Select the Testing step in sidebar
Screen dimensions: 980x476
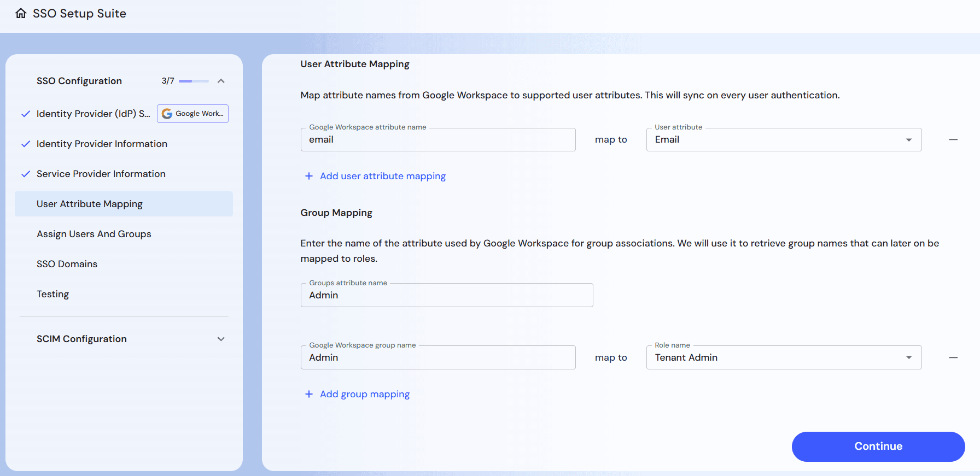(x=52, y=294)
